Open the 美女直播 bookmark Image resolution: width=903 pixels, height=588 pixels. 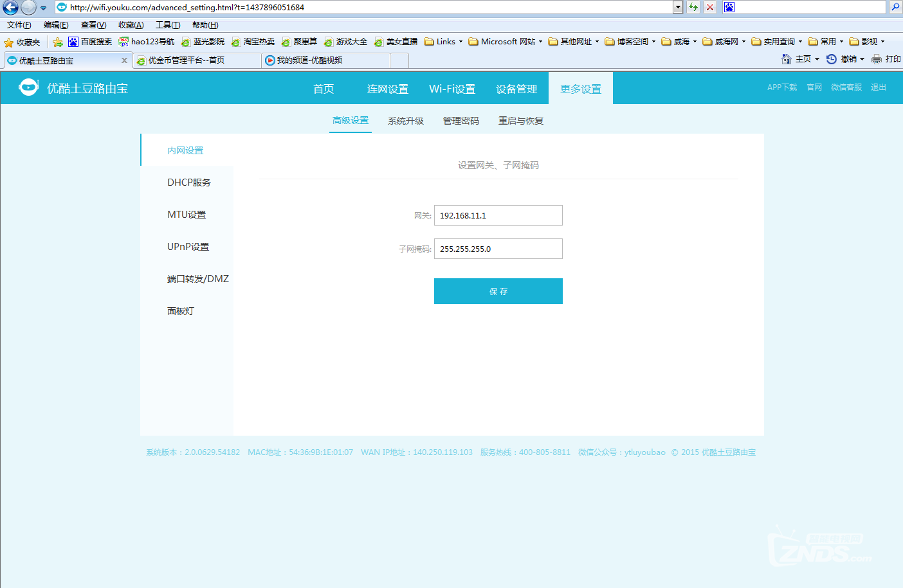(x=396, y=42)
